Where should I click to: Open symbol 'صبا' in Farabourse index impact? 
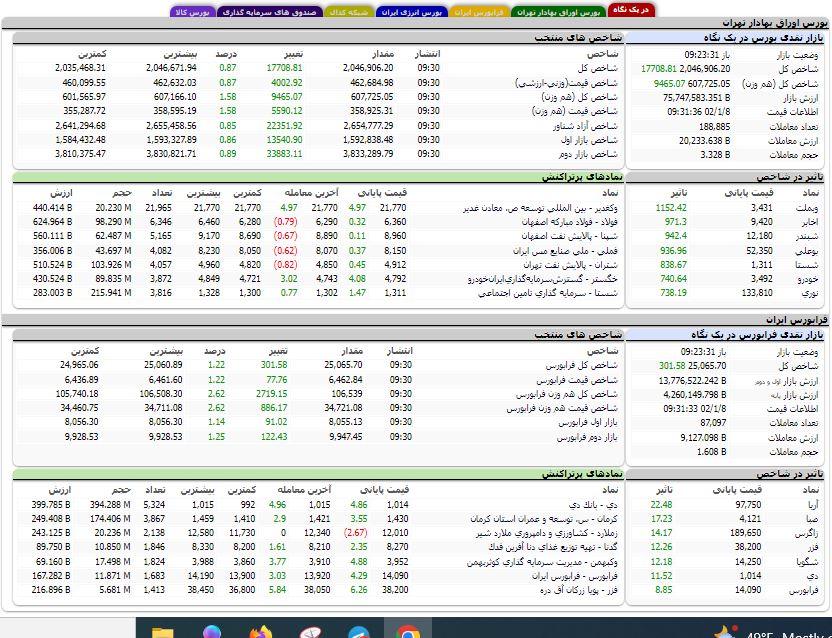[812, 519]
